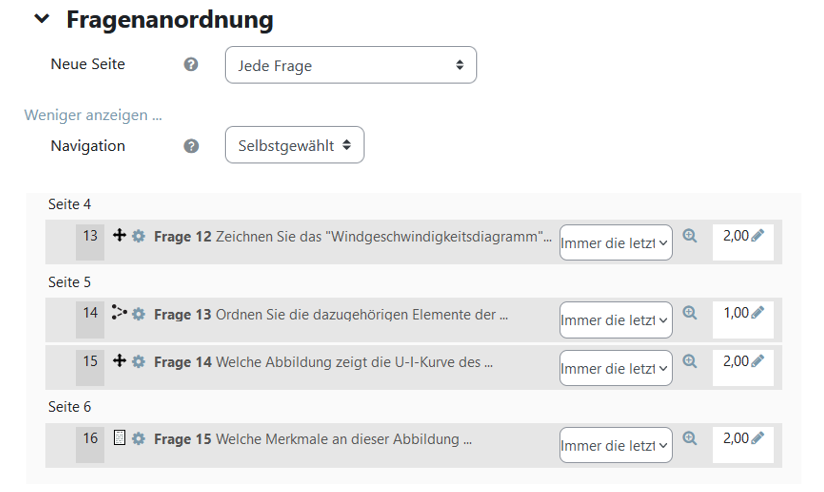Viewport: 824px width, 492px height.
Task: Click slot number 15
Action: click(90, 362)
